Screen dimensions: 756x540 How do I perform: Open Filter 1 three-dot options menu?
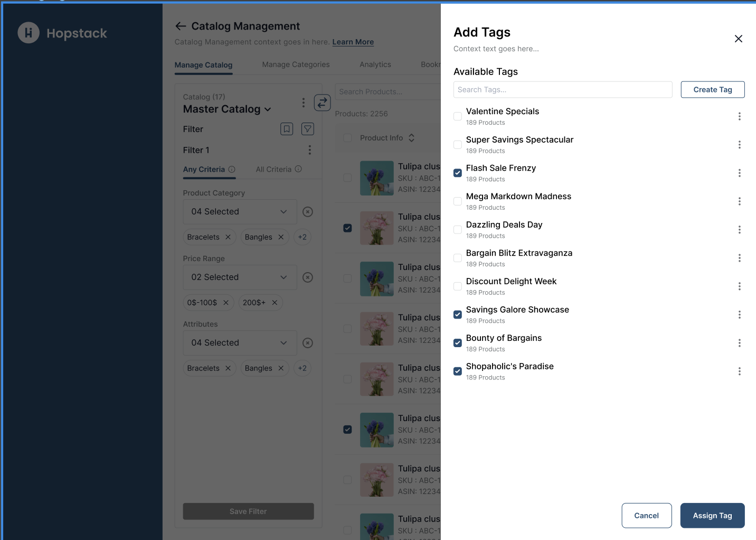[309, 150]
